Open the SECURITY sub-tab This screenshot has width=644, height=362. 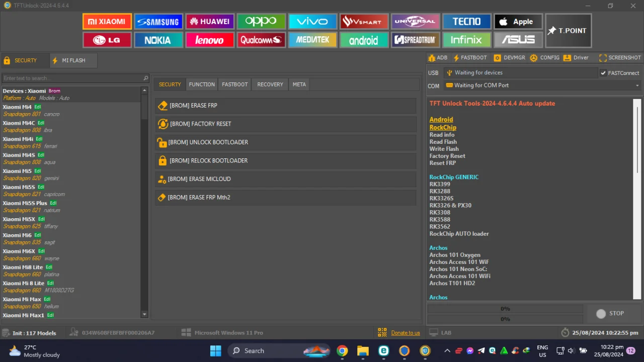coord(170,84)
